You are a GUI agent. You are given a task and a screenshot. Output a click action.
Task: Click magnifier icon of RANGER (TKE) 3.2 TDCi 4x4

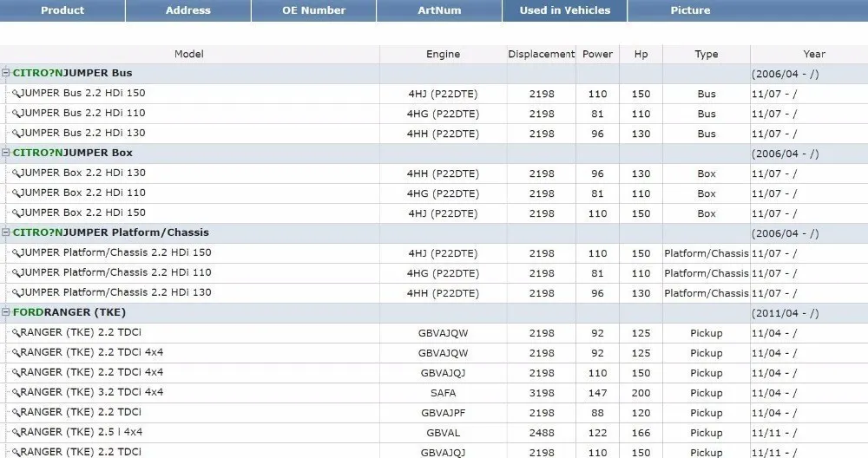[x=16, y=392]
